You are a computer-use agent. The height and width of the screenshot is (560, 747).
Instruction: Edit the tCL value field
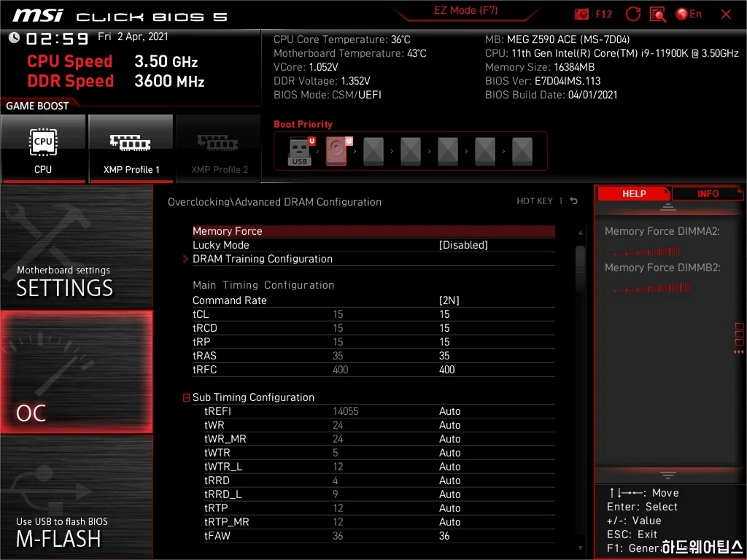(444, 314)
